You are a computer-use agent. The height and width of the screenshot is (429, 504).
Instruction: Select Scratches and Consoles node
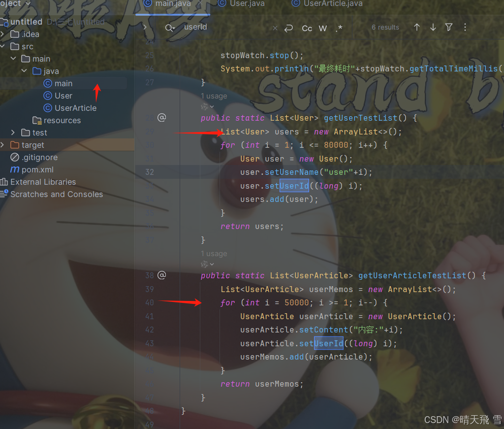point(57,194)
